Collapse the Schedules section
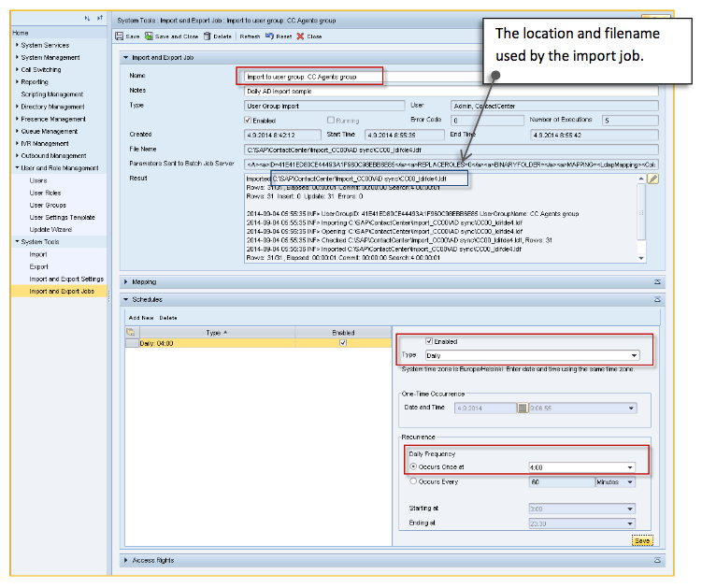Viewport: 702px width, 588px height. [126, 299]
